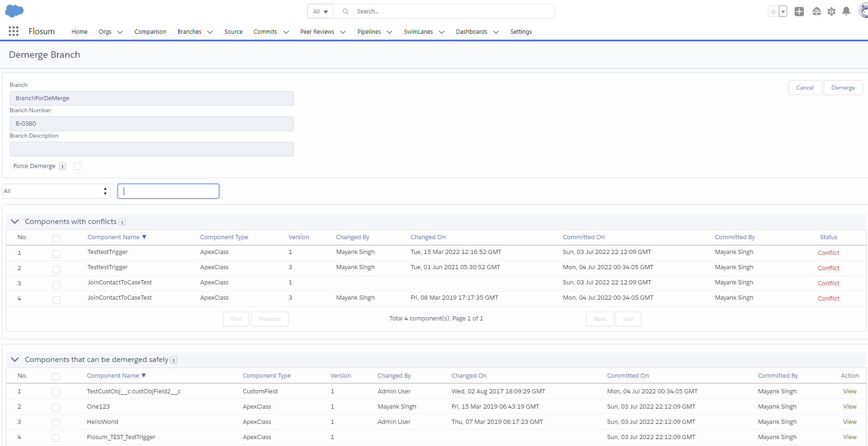Open the Setup gear icon

[832, 12]
